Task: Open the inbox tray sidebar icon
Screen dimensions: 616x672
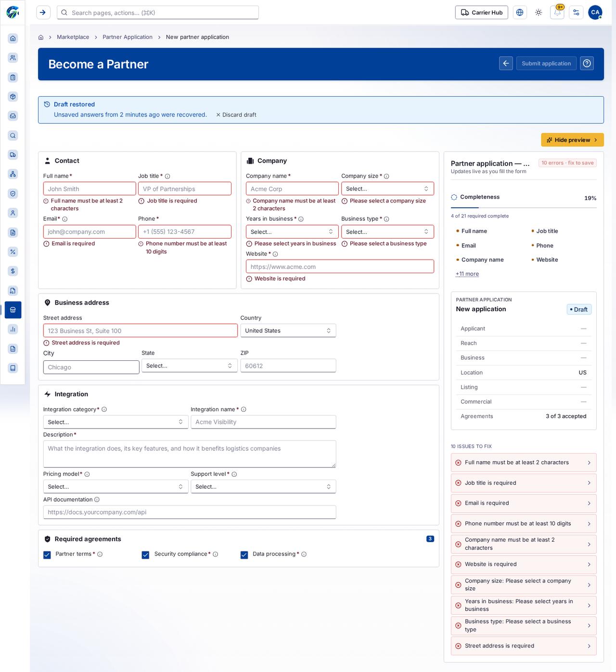Action: click(13, 116)
